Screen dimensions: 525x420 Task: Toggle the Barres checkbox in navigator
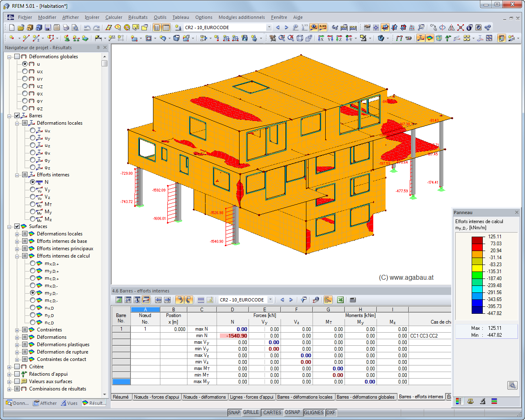(x=17, y=116)
